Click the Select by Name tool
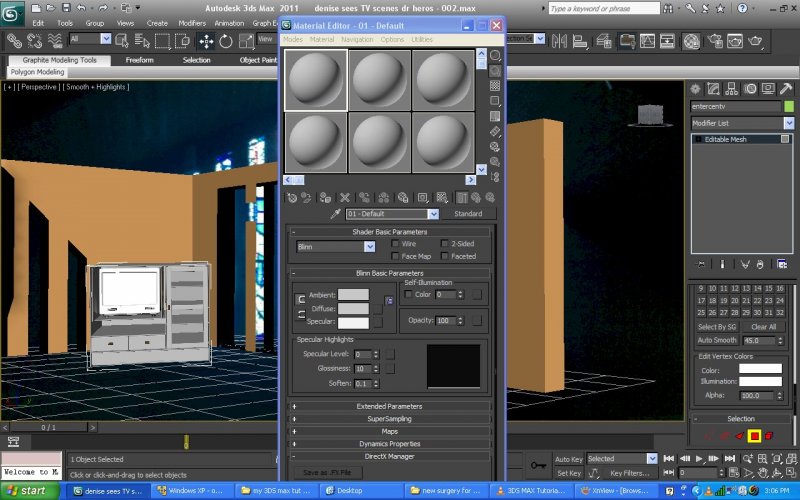Screen dimensions: 800x500 click(x=142, y=41)
